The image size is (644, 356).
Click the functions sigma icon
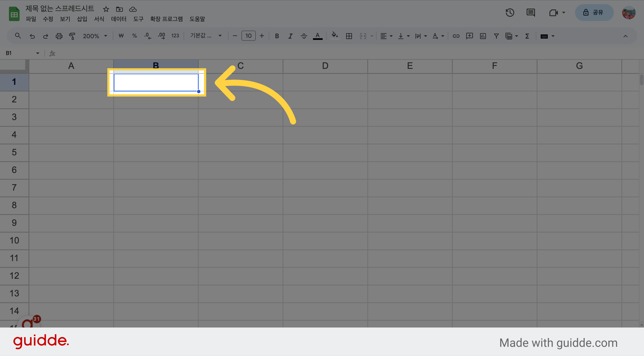(527, 36)
